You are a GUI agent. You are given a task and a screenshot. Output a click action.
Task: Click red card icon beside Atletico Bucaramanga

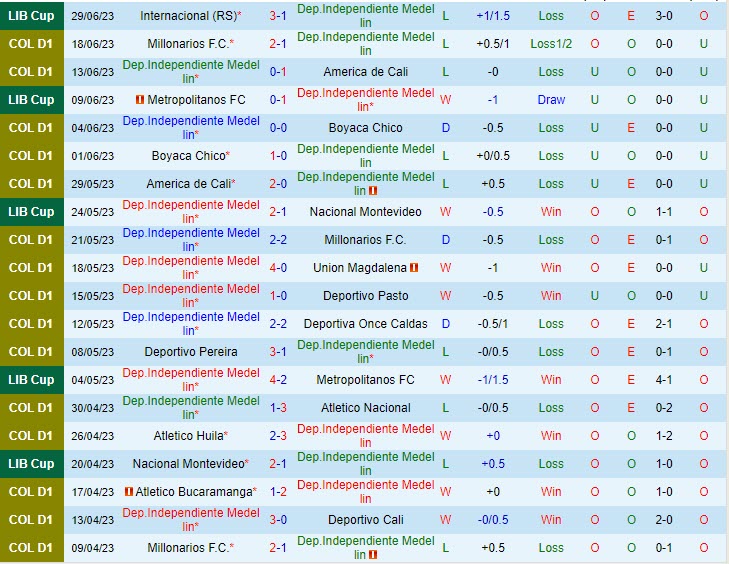[x=129, y=491]
